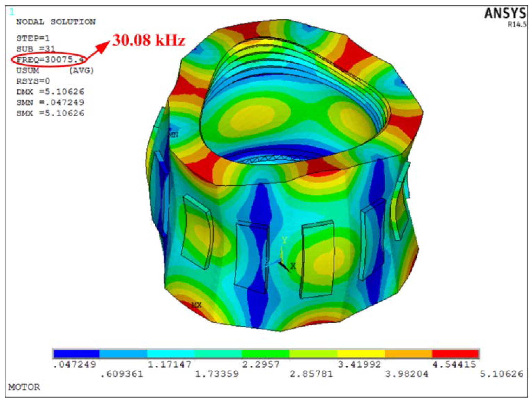Click the legend value 3.98204
Viewport: 532px width, 403px height.
tap(407, 374)
